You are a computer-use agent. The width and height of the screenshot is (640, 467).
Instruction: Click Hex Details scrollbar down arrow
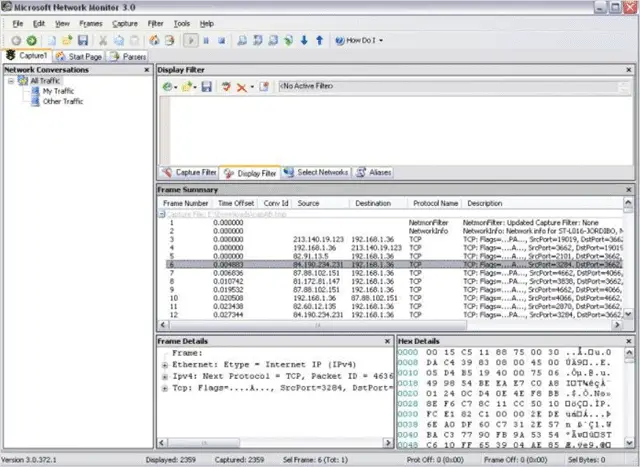tap(629, 443)
